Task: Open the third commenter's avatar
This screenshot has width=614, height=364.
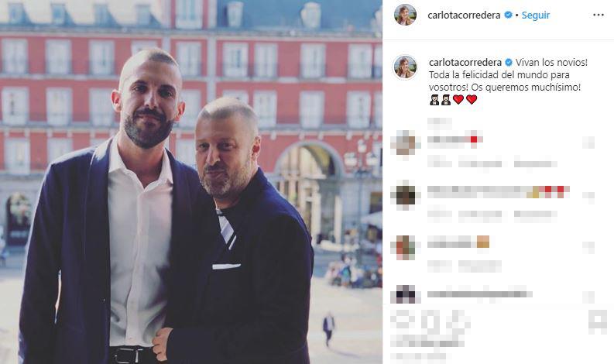Action: click(405, 247)
